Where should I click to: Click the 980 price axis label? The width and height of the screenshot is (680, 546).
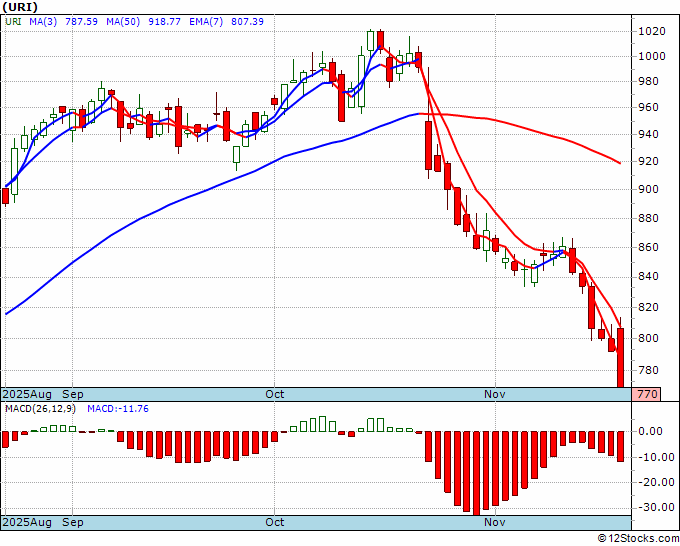[x=648, y=82]
